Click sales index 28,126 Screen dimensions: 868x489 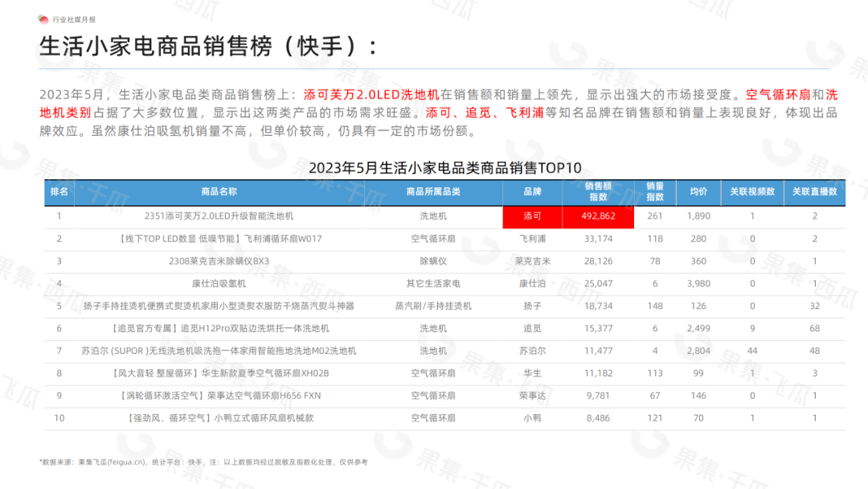pyautogui.click(x=598, y=261)
